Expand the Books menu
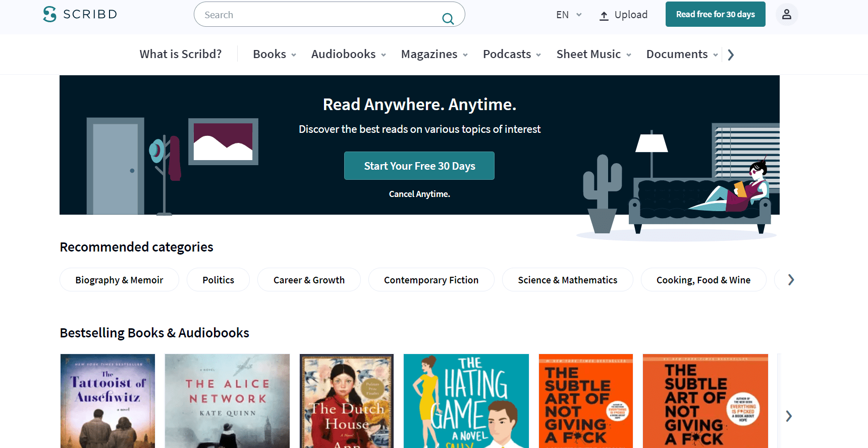The width and height of the screenshot is (868, 448). coord(275,54)
